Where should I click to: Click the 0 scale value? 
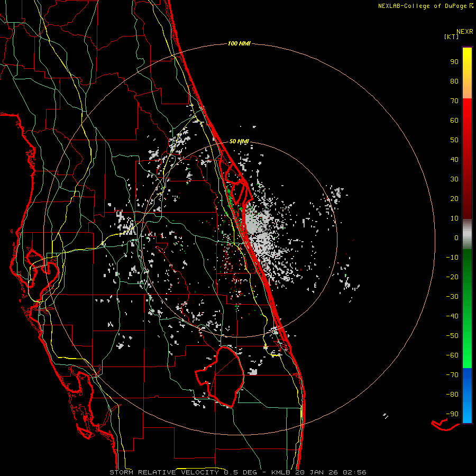pos(456,238)
